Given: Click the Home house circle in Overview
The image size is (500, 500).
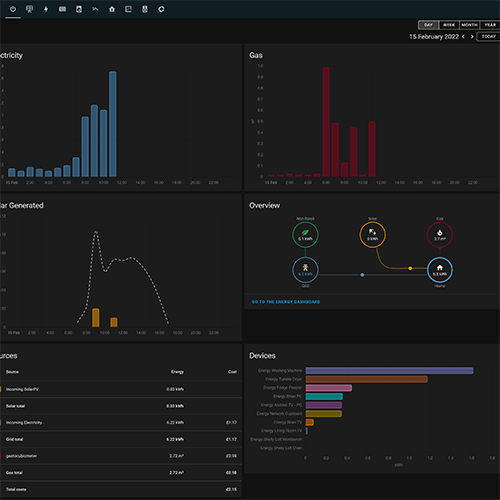Looking at the screenshot, I should (440, 270).
